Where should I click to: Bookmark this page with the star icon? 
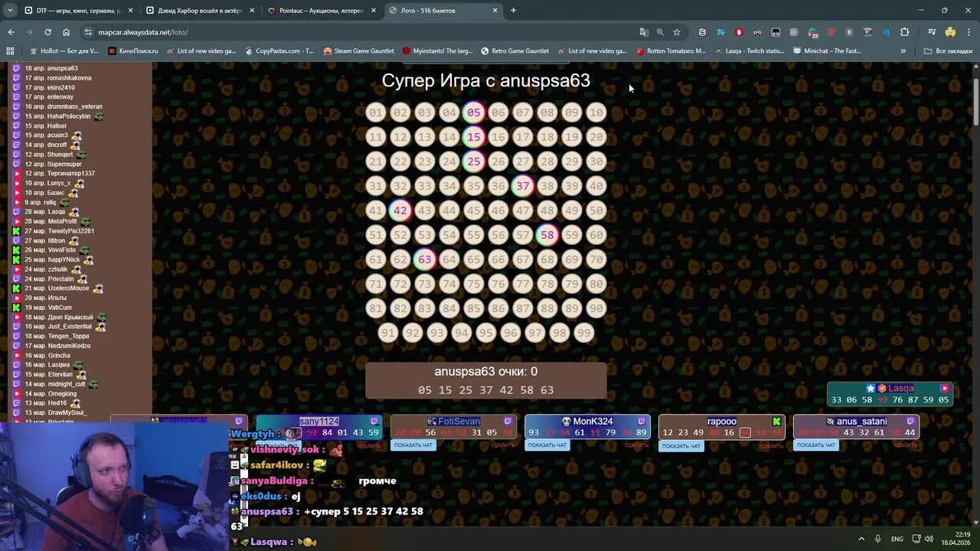(677, 32)
